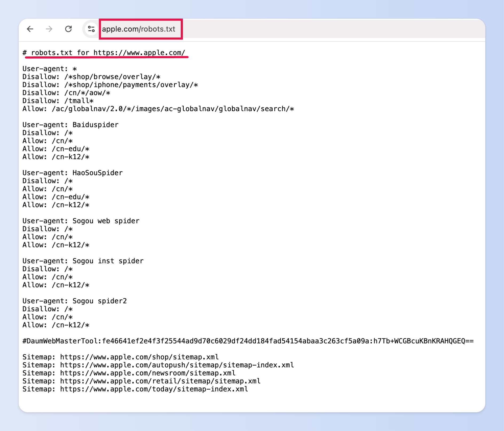Click 'Disallow: /cn/*/aow/*' line
Image resolution: width=504 pixels, height=431 pixels.
66,93
